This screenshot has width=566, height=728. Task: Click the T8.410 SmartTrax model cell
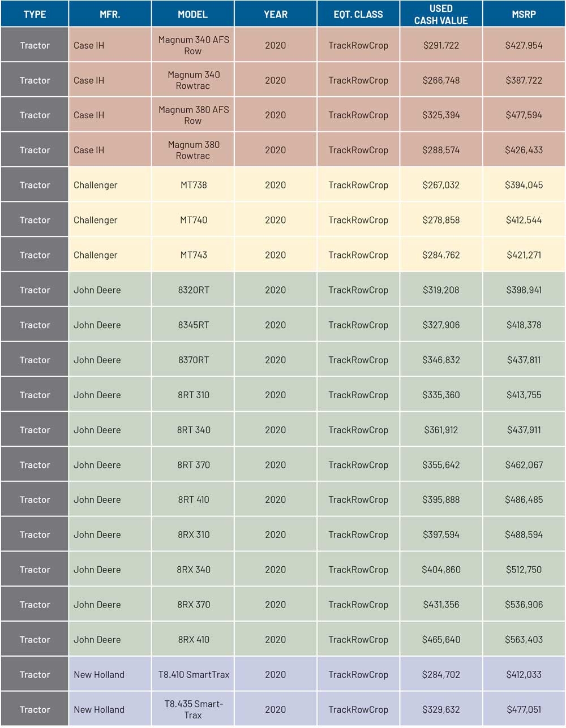click(x=193, y=674)
